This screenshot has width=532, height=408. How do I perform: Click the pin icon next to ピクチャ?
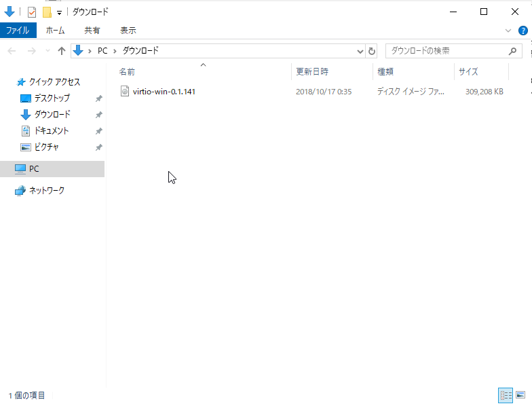pos(99,147)
